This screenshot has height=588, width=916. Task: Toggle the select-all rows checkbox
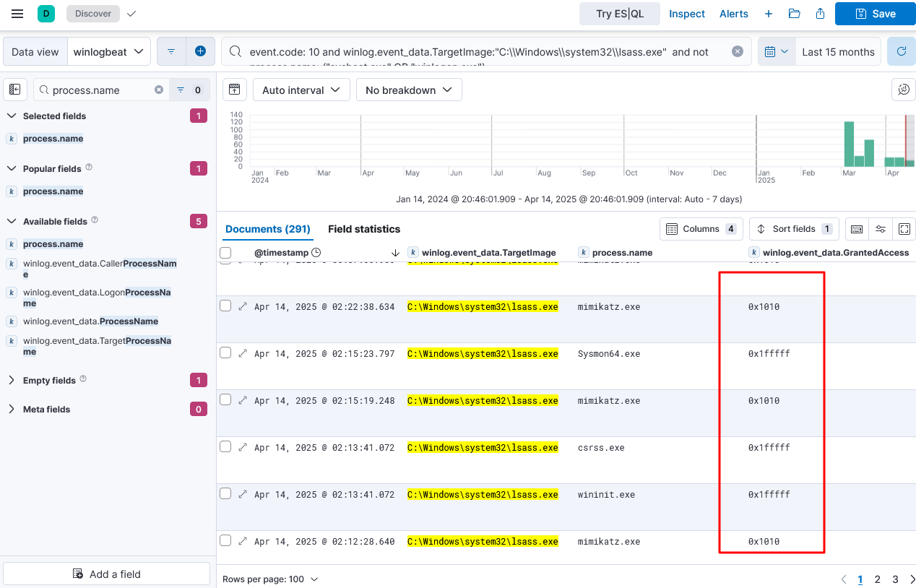(x=225, y=253)
